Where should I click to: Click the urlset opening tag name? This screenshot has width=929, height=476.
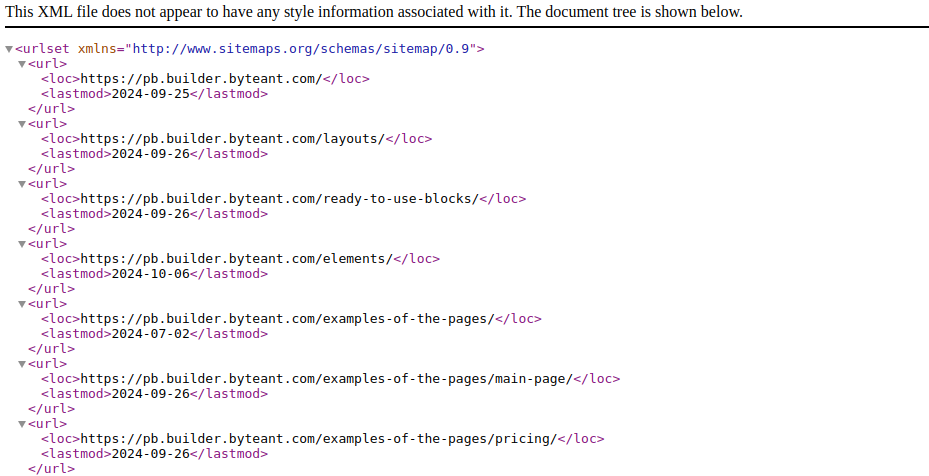click(x=46, y=49)
